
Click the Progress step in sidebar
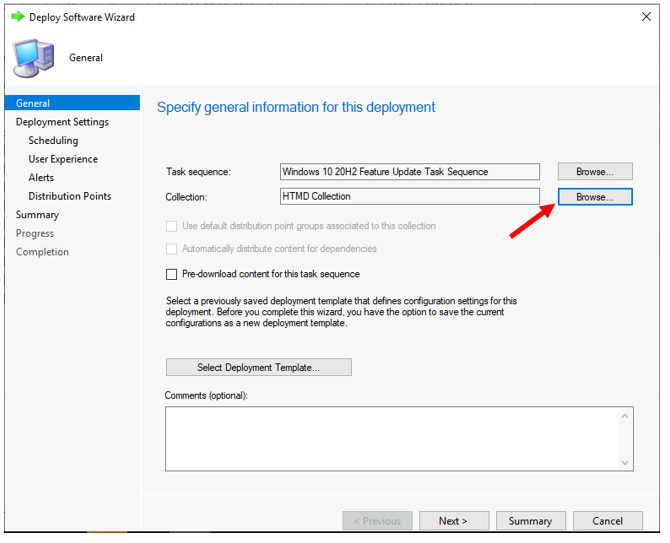tap(35, 233)
